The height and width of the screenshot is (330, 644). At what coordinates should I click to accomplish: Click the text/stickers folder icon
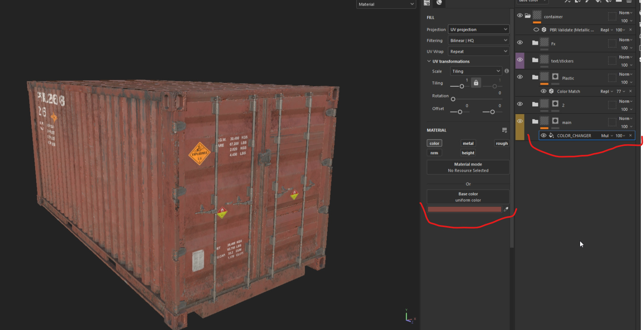535,60
